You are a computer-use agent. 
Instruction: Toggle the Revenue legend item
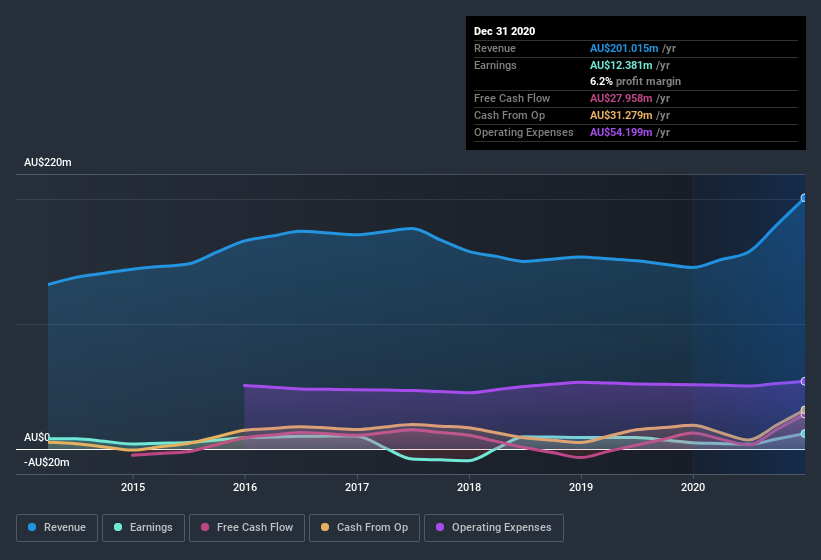(57, 527)
